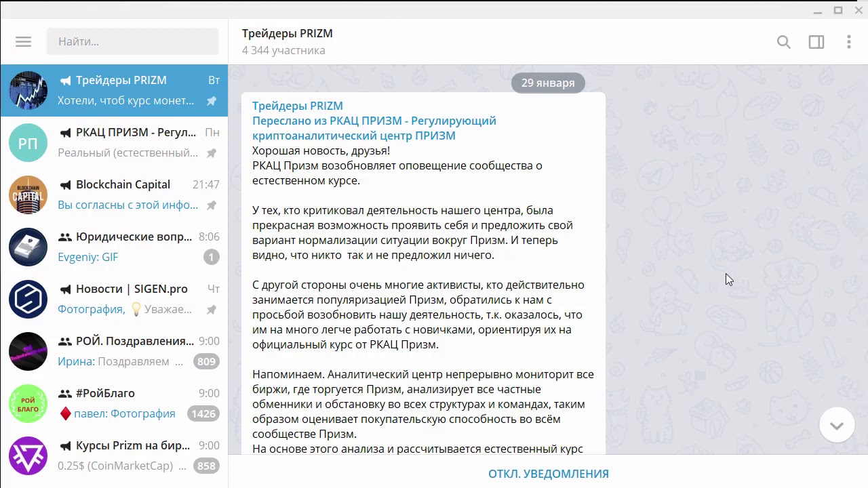Click the purple Курсы Prizm avatar

pyautogui.click(x=28, y=455)
